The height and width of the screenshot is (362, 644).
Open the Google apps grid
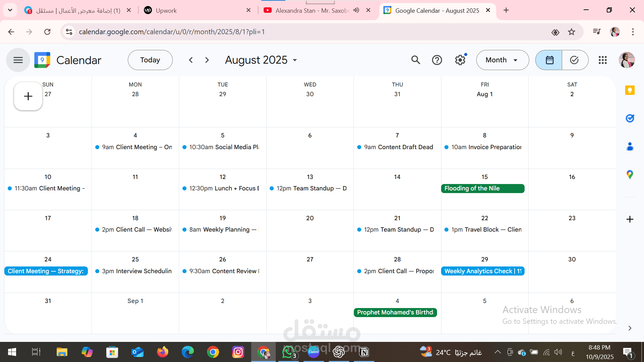pos(603,60)
